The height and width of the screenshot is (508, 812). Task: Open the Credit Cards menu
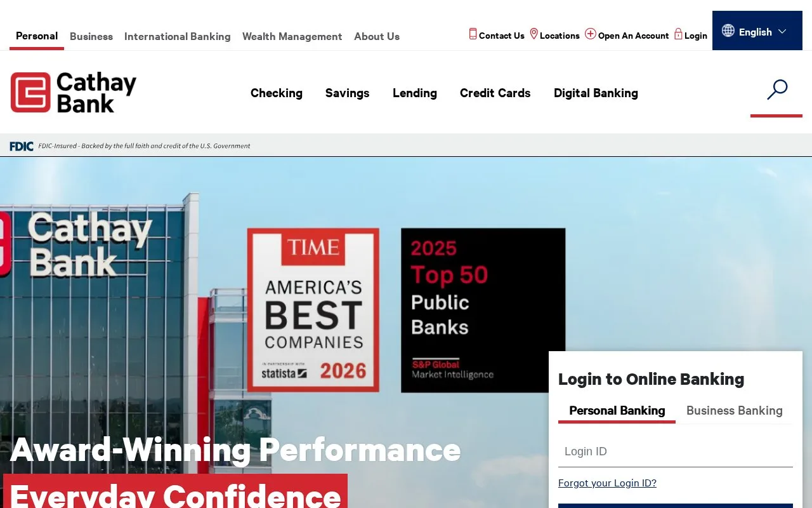click(495, 93)
